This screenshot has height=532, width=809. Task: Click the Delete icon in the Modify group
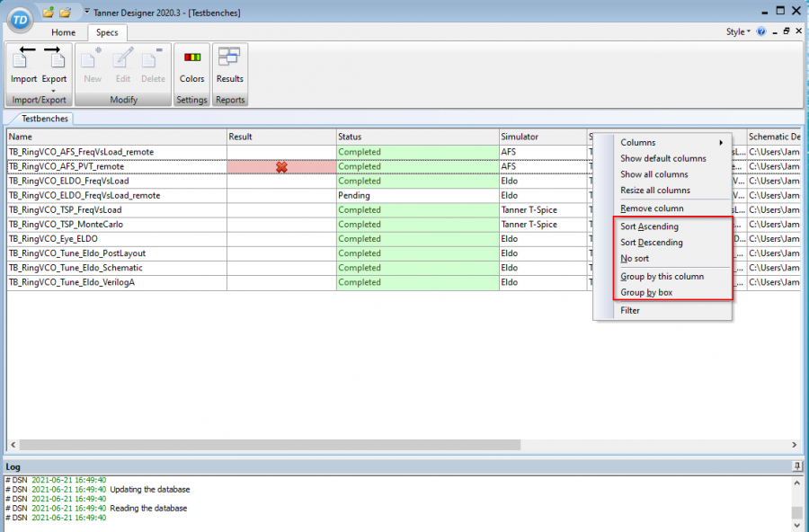pyautogui.click(x=152, y=67)
